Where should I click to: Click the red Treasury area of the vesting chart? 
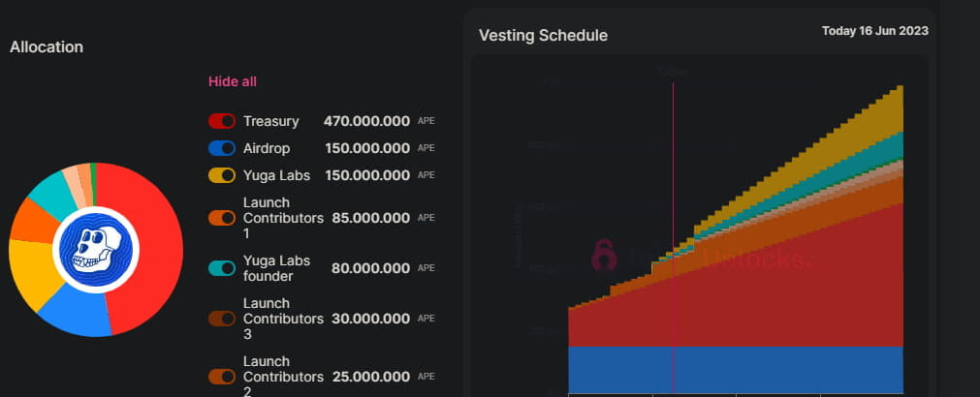(x=775, y=290)
